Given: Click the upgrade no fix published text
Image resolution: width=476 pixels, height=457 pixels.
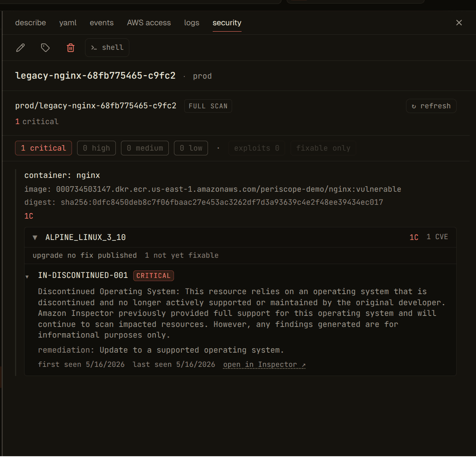Looking at the screenshot, I should [x=85, y=255].
